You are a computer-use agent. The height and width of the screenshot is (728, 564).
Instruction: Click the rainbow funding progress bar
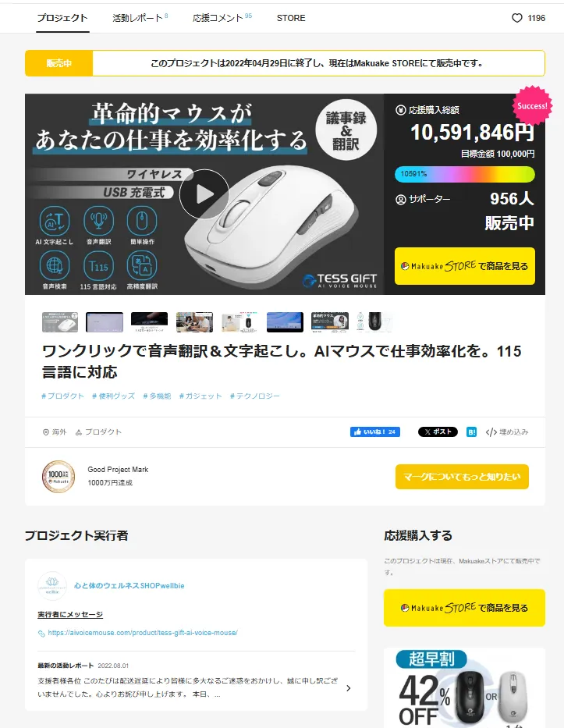[465, 174]
